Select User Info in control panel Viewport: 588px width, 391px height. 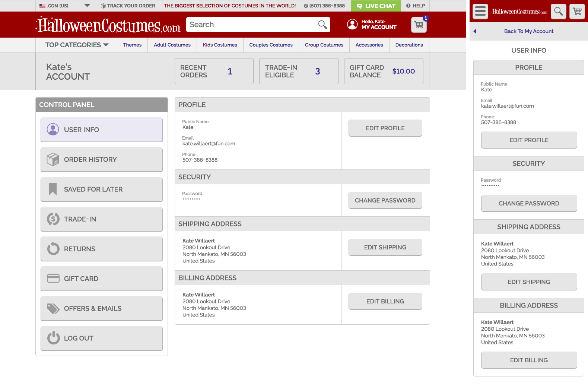[x=102, y=130]
